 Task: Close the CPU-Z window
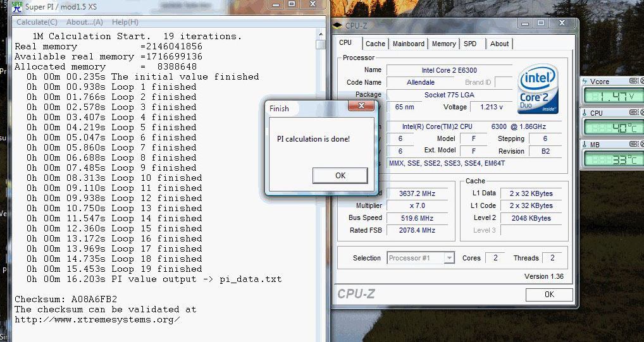pos(562,23)
